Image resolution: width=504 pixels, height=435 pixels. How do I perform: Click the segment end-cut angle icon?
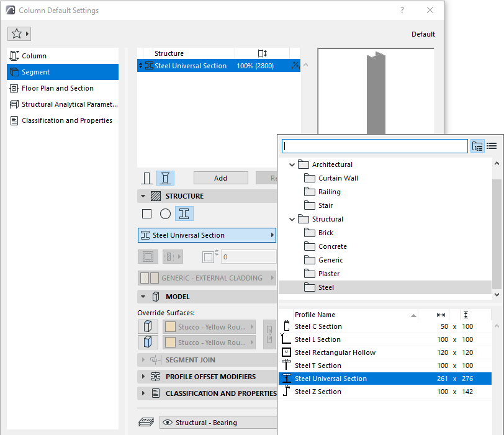click(x=295, y=66)
